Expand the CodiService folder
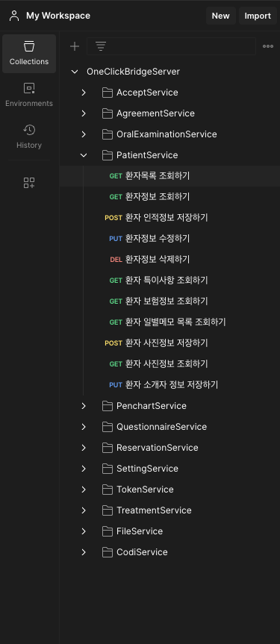Viewport: 280px width, 644px height. (84, 552)
